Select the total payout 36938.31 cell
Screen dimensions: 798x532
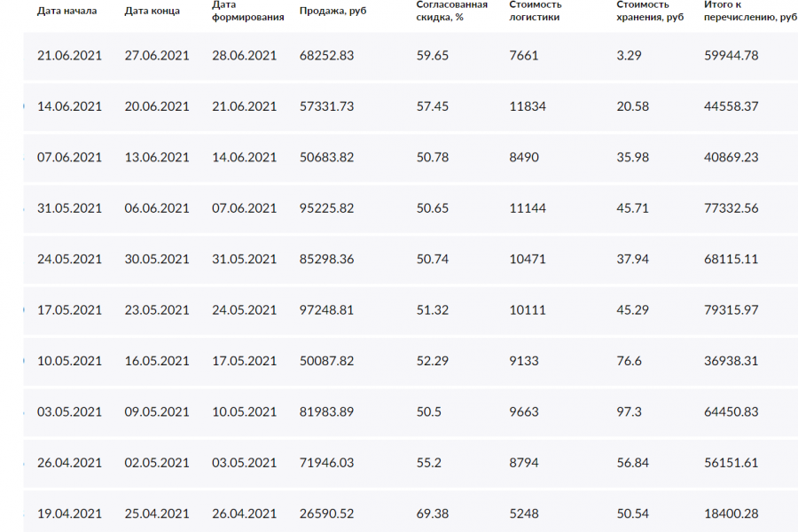(x=731, y=361)
